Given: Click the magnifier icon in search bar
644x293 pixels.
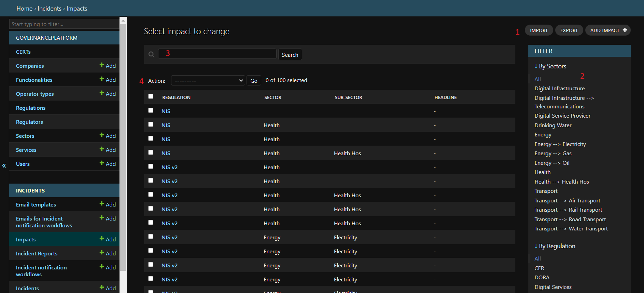Looking at the screenshot, I should point(151,54).
